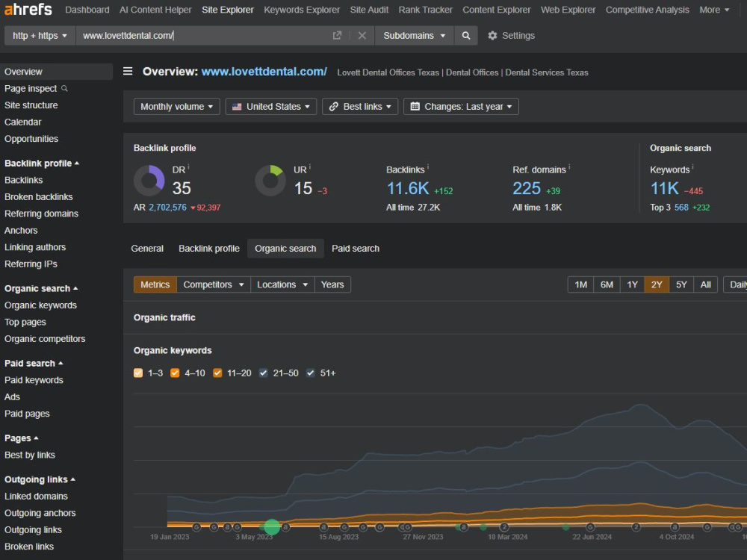747x560 pixels.
Task: Toggle 11–20 positions checkbox
Action: (x=217, y=373)
